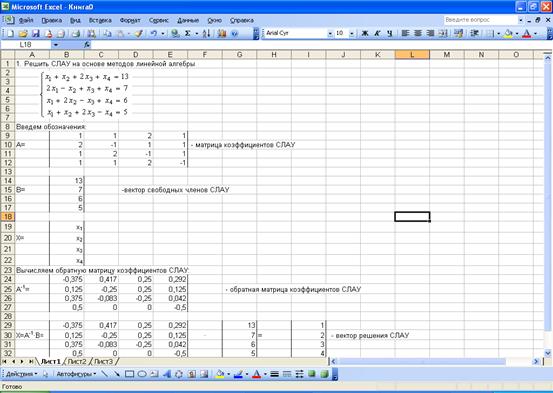
Task: Open the Автофигуры dropdown menu
Action: [76, 374]
